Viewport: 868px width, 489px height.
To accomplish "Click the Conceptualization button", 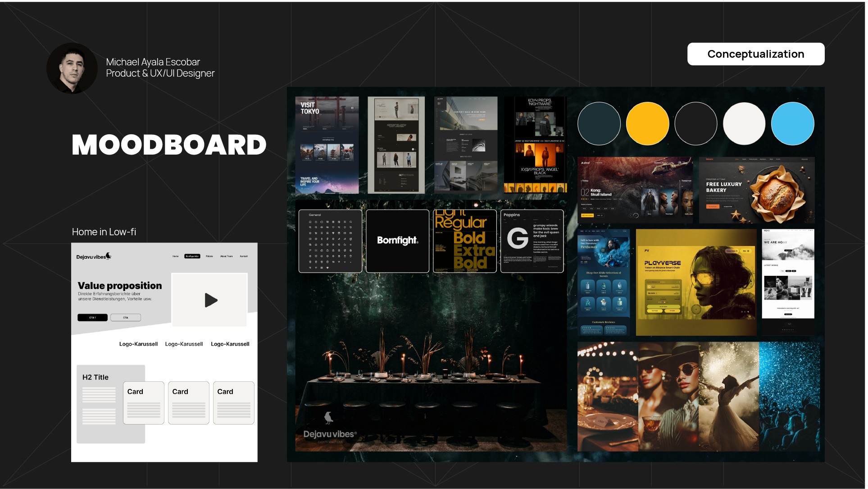I will (755, 54).
